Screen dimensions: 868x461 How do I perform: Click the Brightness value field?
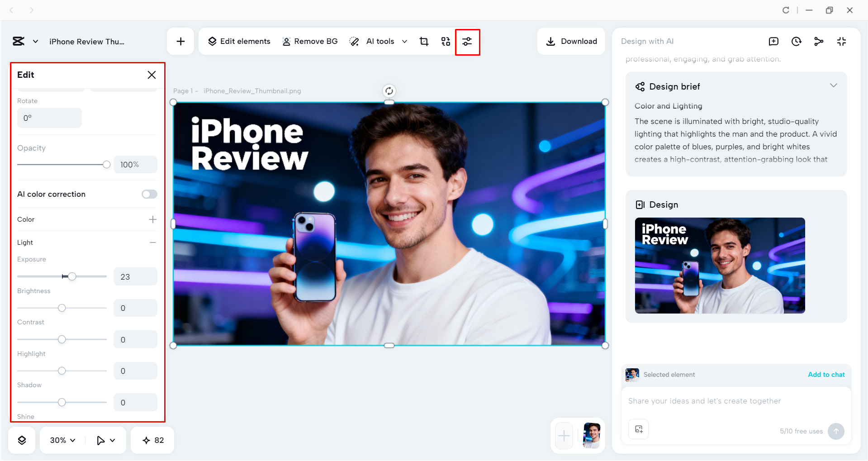(x=135, y=308)
